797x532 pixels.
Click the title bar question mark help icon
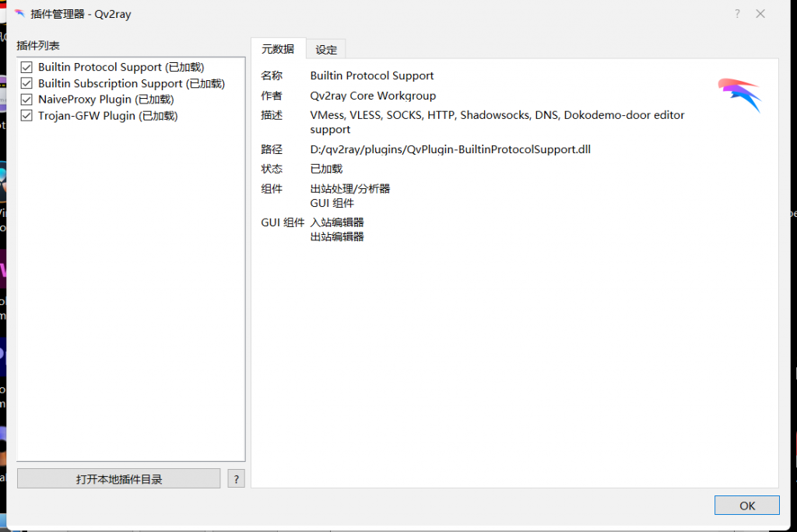(736, 14)
